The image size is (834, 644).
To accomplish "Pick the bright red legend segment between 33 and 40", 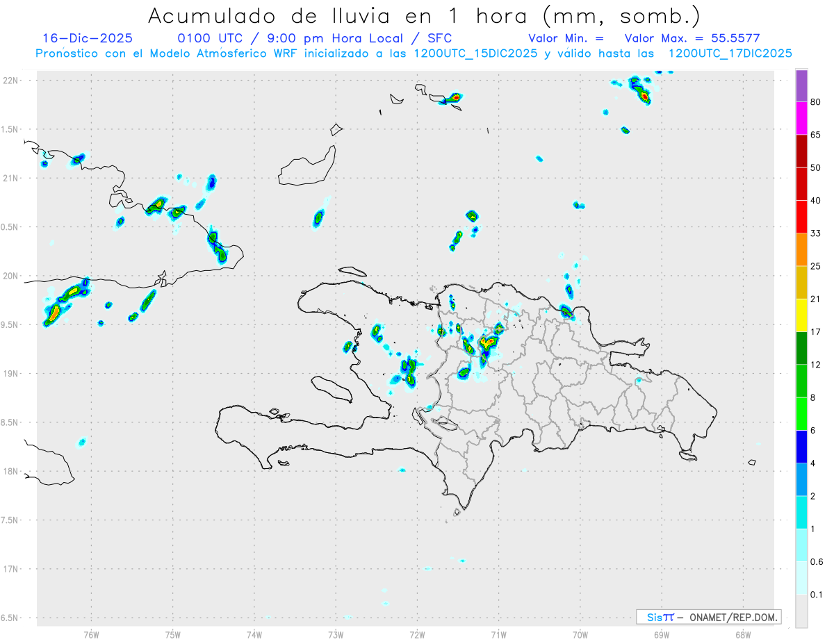I will click(x=801, y=217).
